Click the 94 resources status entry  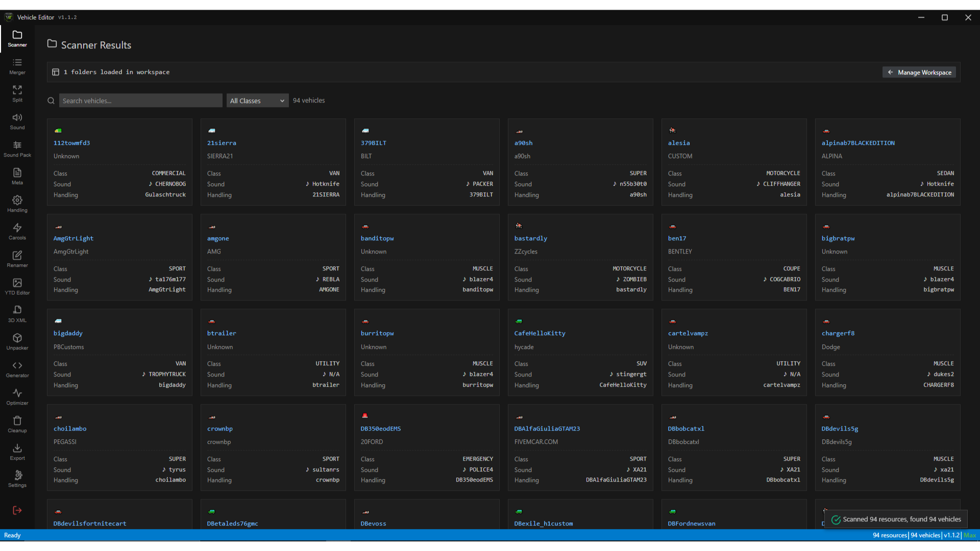point(890,535)
